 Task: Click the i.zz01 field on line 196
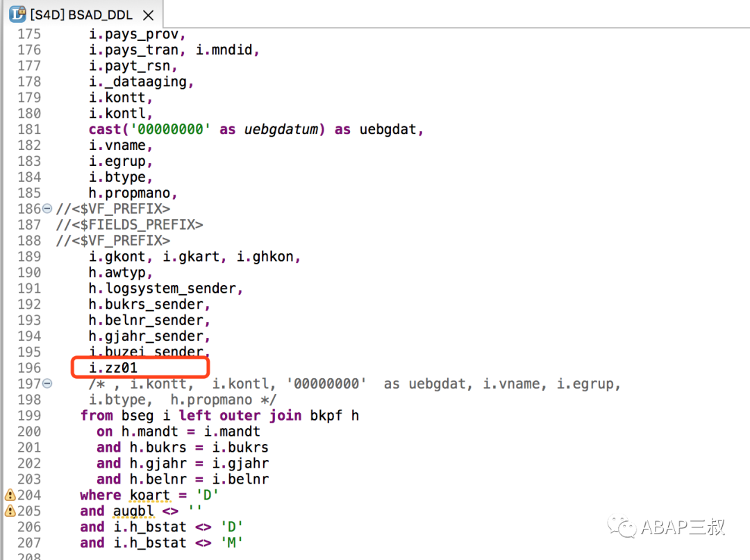coord(113,368)
